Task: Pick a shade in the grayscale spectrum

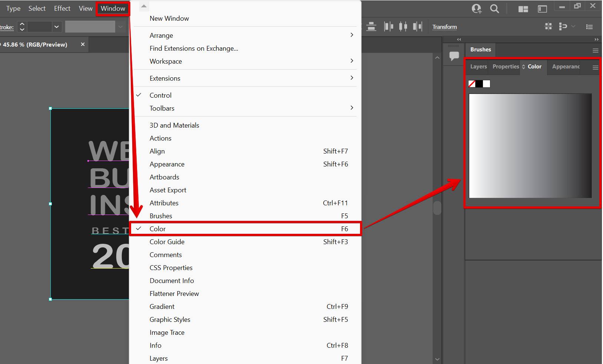Action: 530,146
